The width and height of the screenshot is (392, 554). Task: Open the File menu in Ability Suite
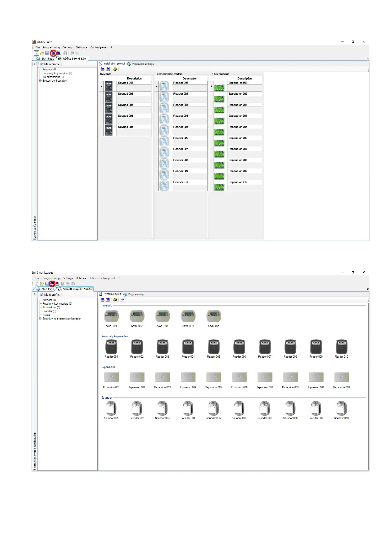38,47
